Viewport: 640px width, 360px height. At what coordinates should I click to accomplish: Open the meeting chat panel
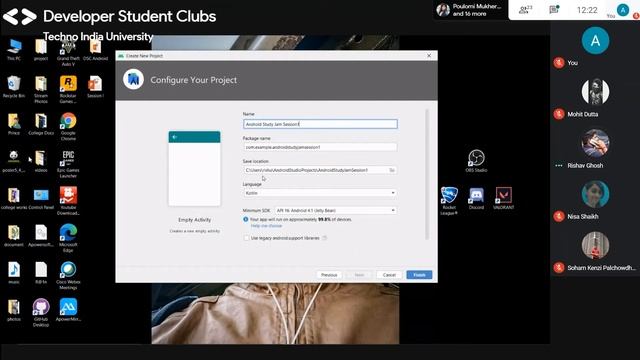pyautogui.click(x=554, y=10)
